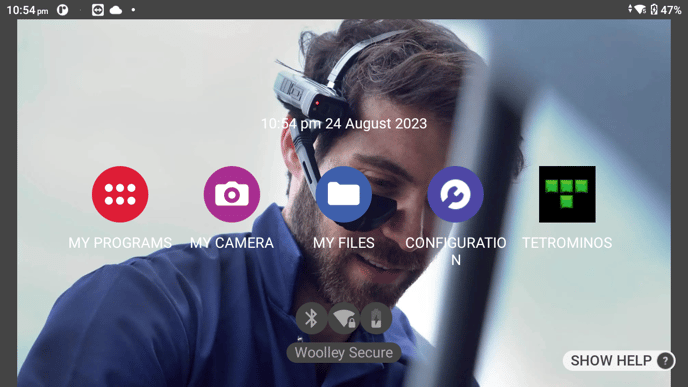The height and width of the screenshot is (387, 688).
Task: Click the CONFIGURATION text label
Action: coord(455,251)
